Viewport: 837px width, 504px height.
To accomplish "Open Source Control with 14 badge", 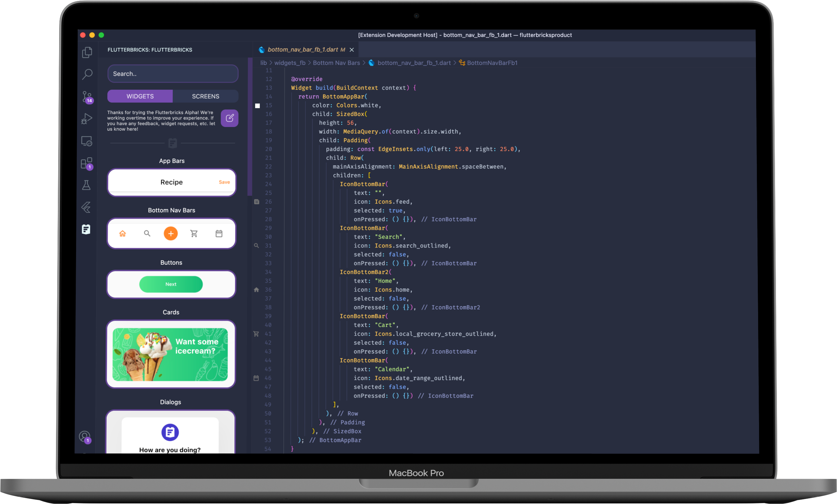I will (87, 97).
